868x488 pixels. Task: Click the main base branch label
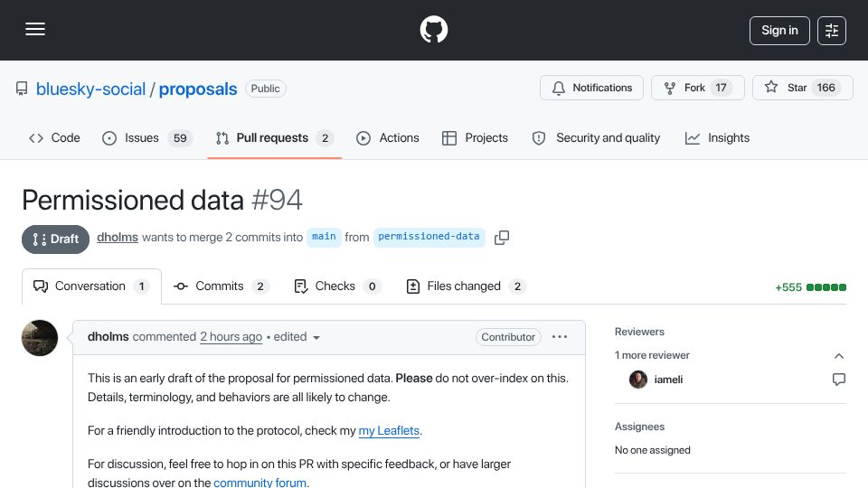click(324, 237)
